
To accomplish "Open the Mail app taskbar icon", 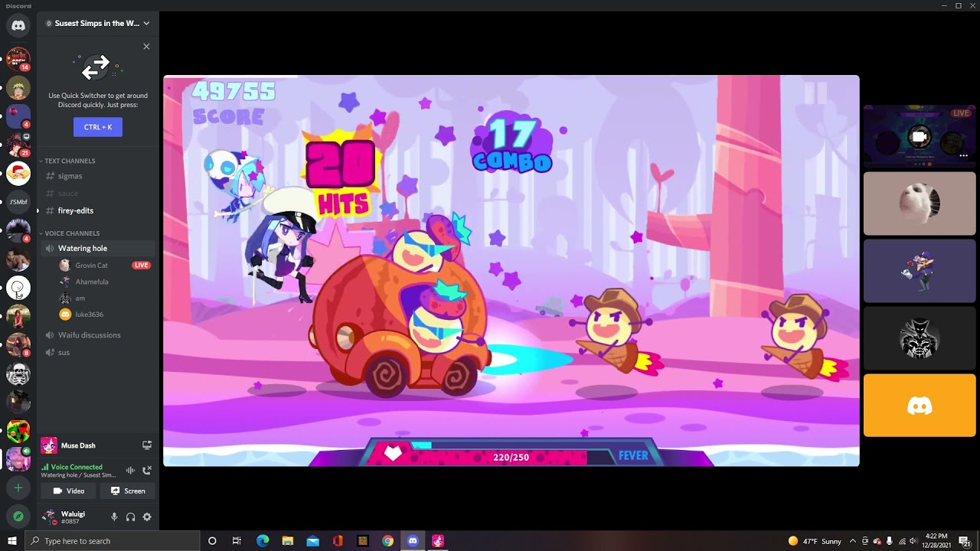I will tap(312, 541).
